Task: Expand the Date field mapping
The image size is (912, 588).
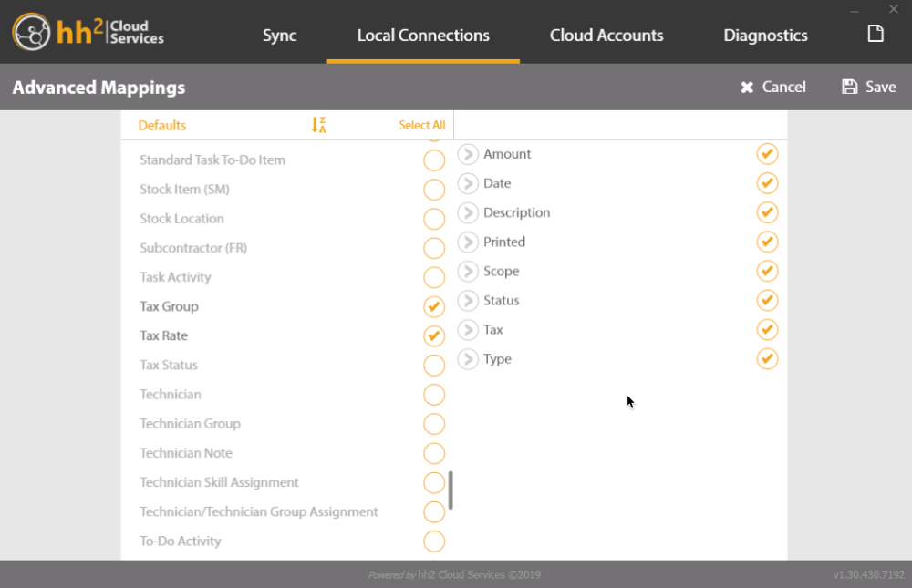Action: tap(468, 183)
